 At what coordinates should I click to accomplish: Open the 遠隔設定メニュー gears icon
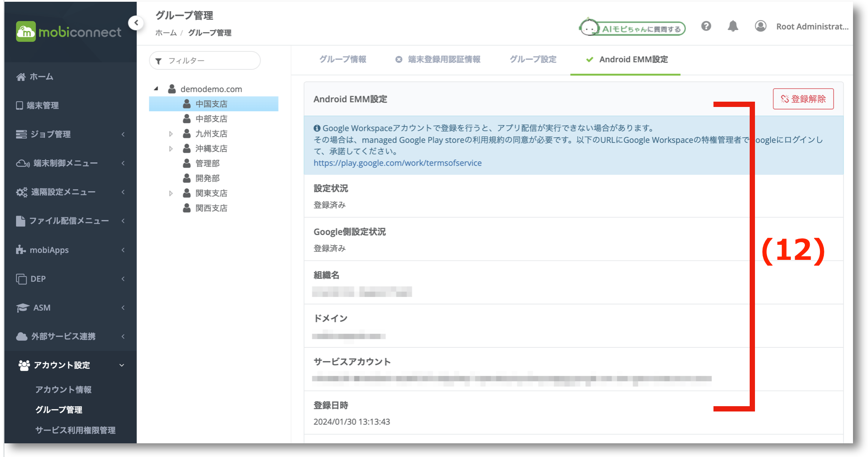(21, 191)
